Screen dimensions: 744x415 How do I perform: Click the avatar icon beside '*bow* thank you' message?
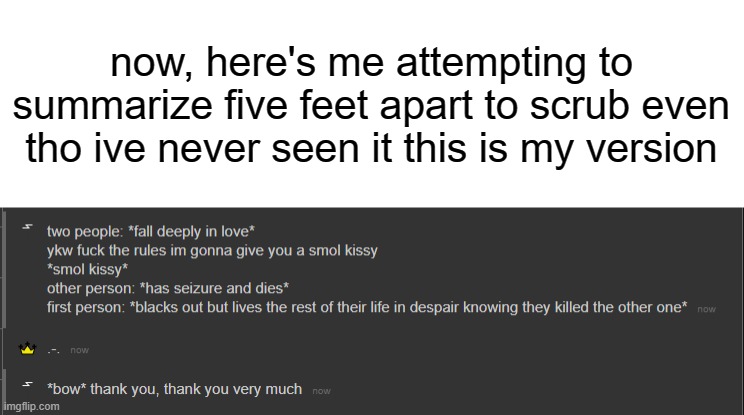point(28,384)
